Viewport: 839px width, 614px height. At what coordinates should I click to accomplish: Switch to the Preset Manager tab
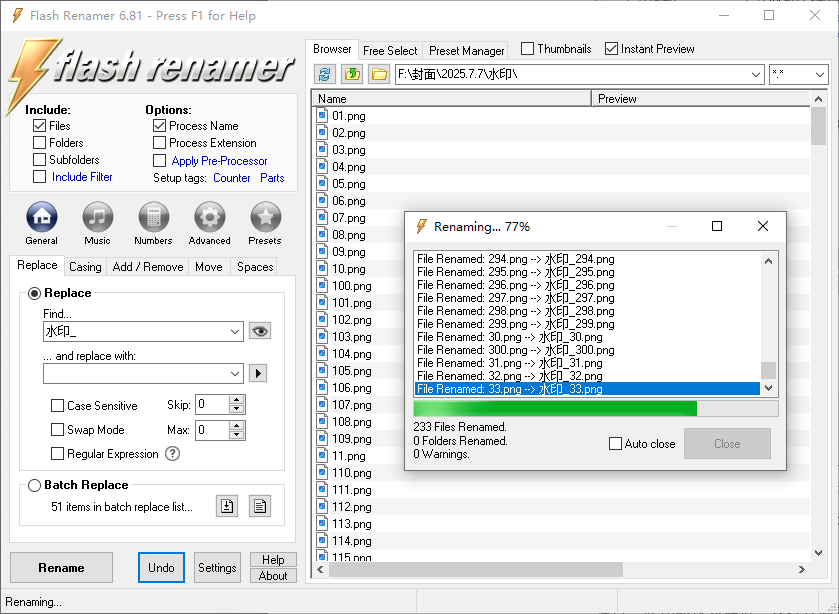coord(466,50)
